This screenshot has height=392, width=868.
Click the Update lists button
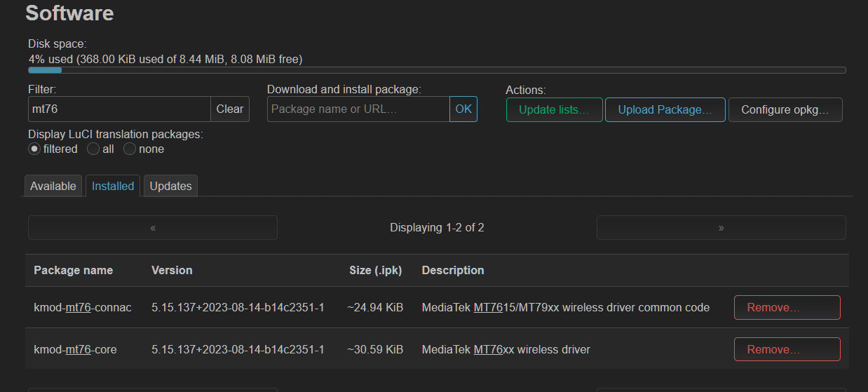555,109
